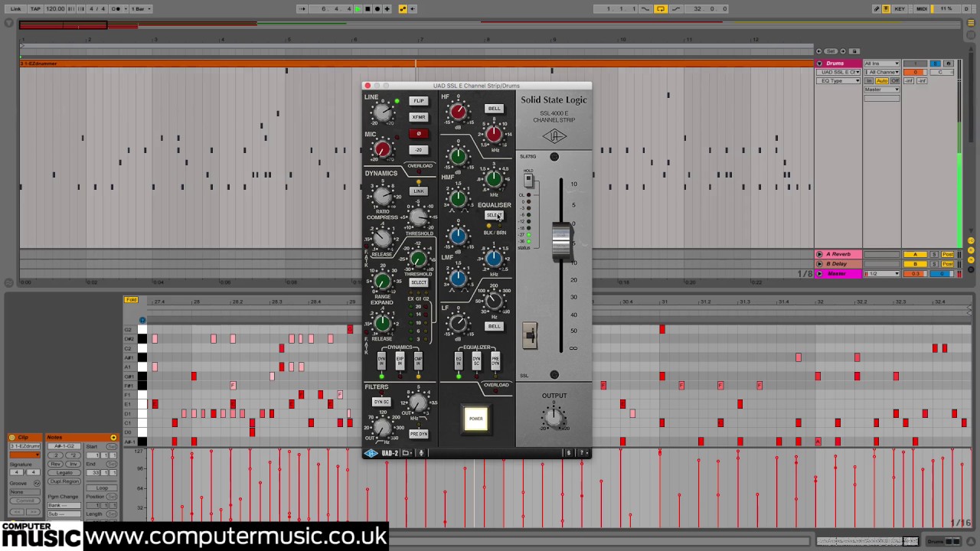
Task: Click the Equaliser SELECT BLK/BRN button
Action: [495, 216]
